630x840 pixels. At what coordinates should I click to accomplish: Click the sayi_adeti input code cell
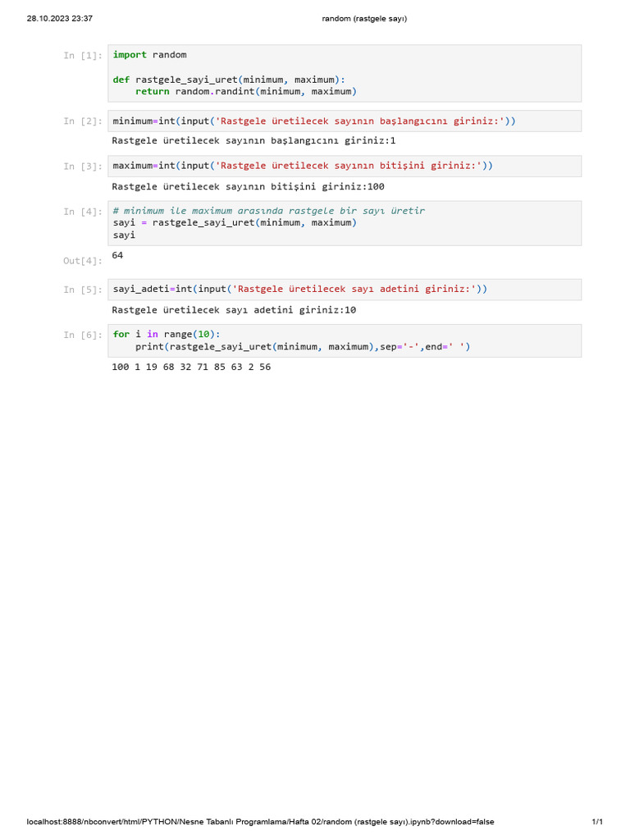pos(345,290)
